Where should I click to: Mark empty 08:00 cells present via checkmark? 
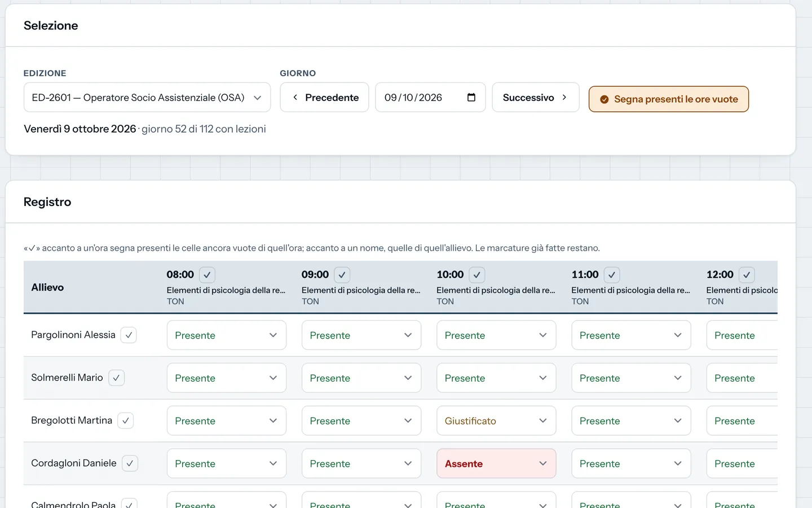point(207,275)
